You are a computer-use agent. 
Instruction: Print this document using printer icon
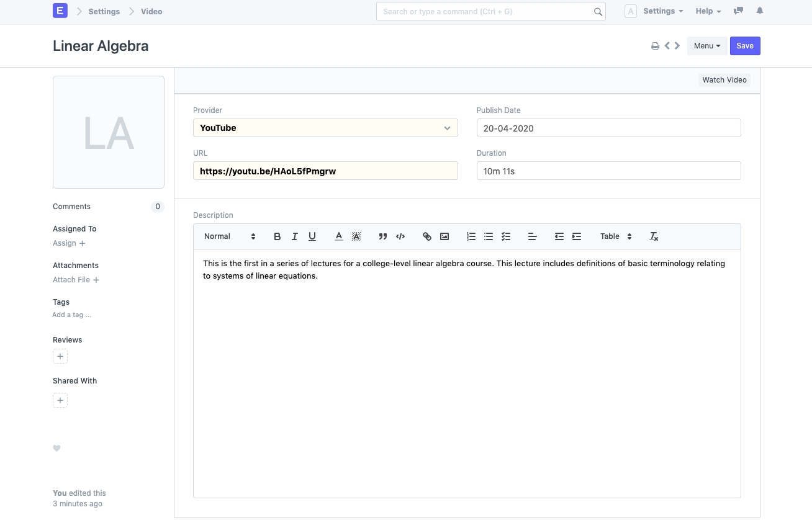tap(655, 46)
